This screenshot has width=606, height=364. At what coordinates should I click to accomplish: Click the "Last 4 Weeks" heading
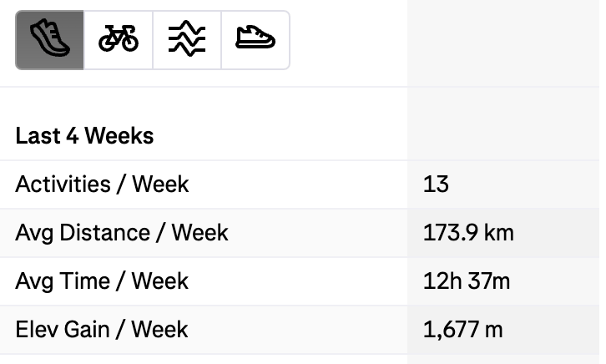(x=84, y=135)
